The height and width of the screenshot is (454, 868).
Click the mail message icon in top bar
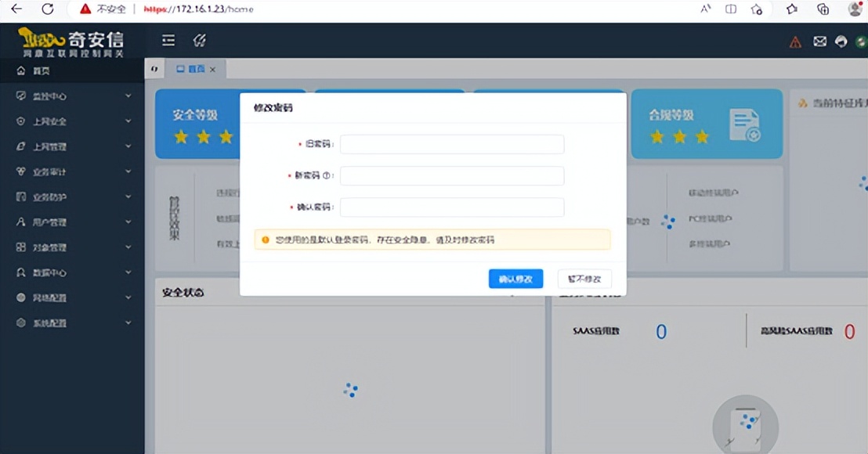(x=819, y=41)
